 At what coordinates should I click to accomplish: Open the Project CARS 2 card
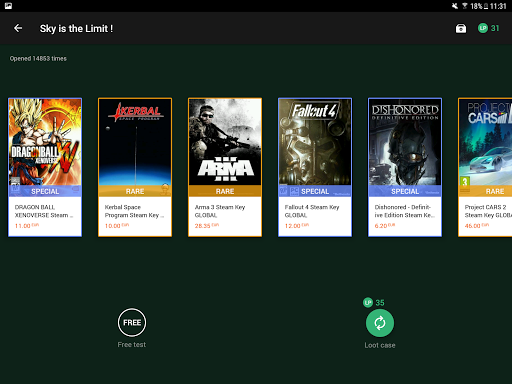tap(485, 167)
